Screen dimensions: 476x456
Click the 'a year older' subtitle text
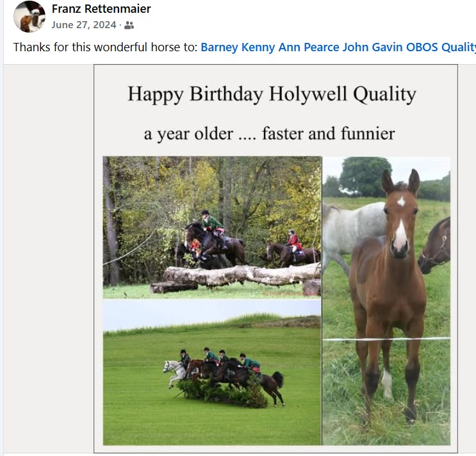coord(269,133)
